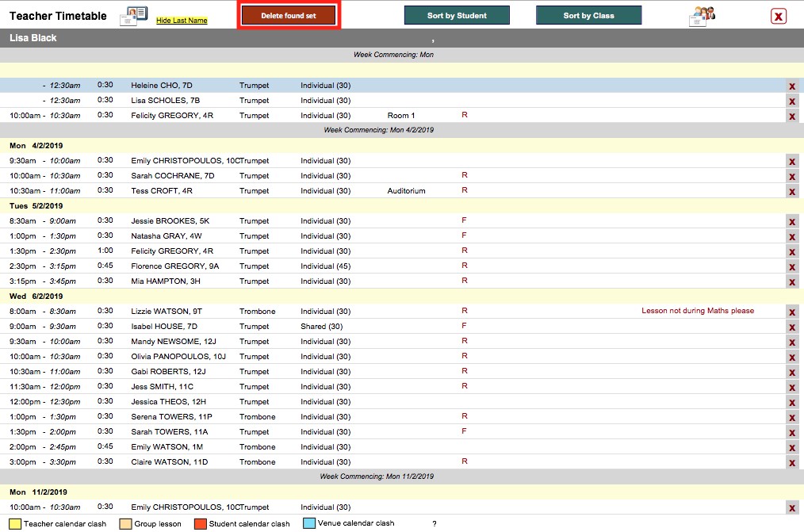Click the Auditorium venue in Tess CROFT row
Screen dimensions: 804x532
406,190
